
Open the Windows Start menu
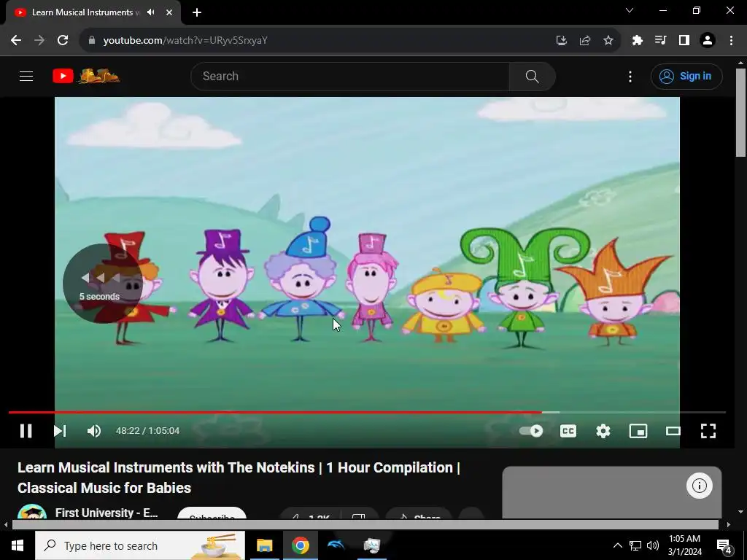[x=18, y=545]
